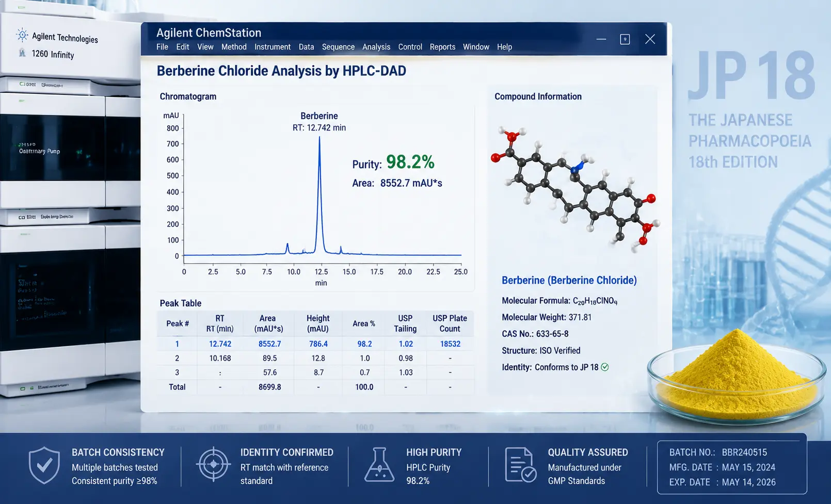Open the Help menu
The height and width of the screenshot is (504, 831).
[x=504, y=47]
